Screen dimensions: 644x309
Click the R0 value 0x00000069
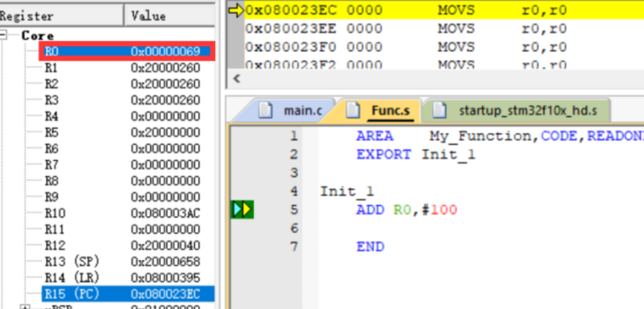pyautogui.click(x=165, y=52)
